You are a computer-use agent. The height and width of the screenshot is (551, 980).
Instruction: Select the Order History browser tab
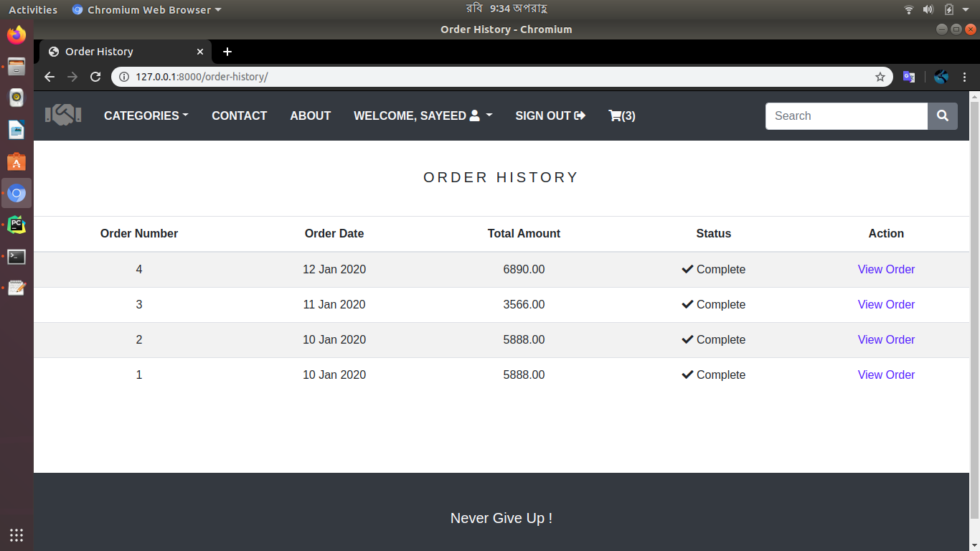tap(126, 52)
